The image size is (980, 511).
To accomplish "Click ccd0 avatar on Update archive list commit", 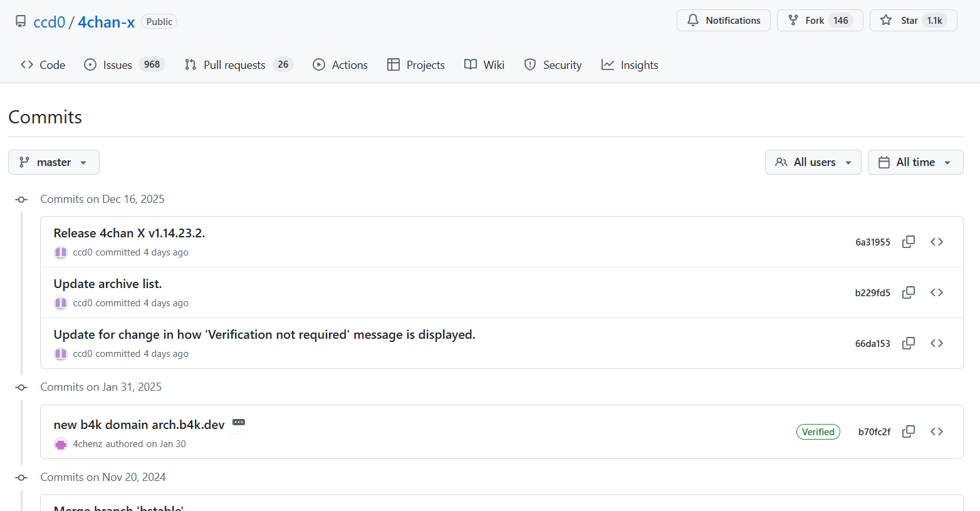I will [x=61, y=303].
